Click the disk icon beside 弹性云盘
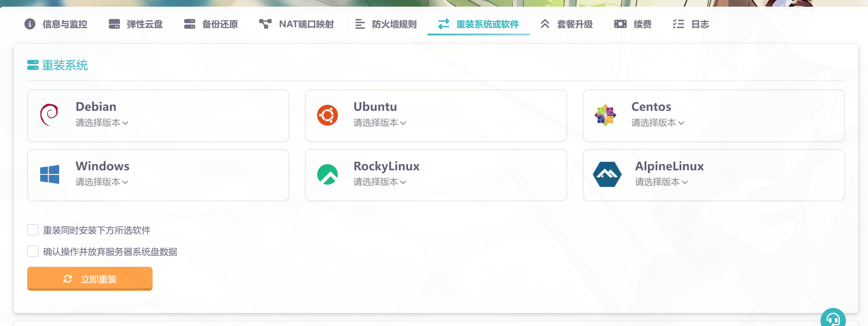 coord(114,24)
